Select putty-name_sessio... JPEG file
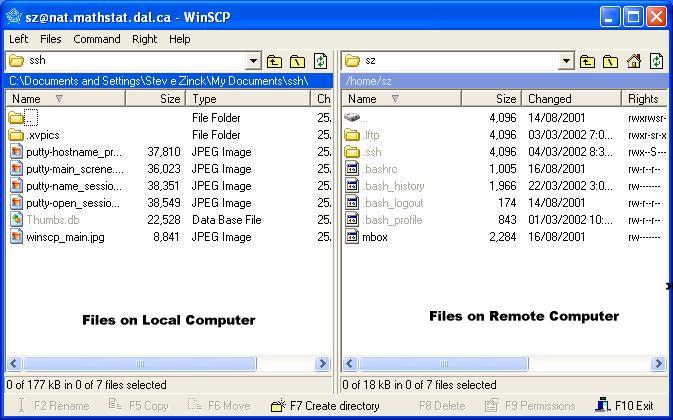This screenshot has height=420, width=673. point(74,186)
